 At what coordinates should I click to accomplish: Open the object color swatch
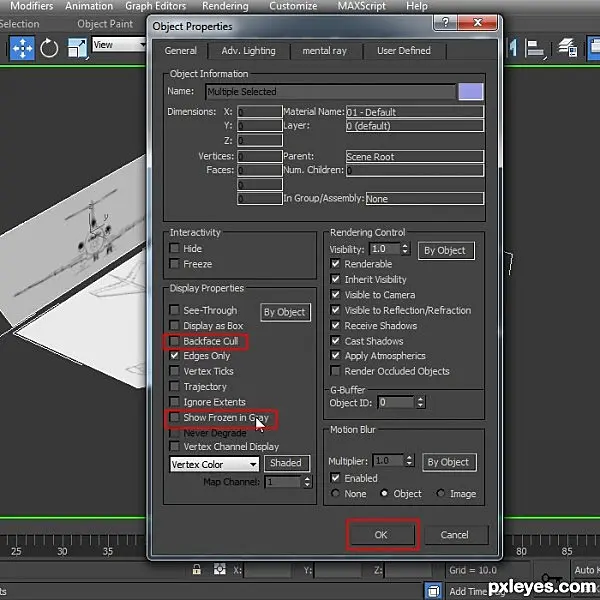[471, 92]
